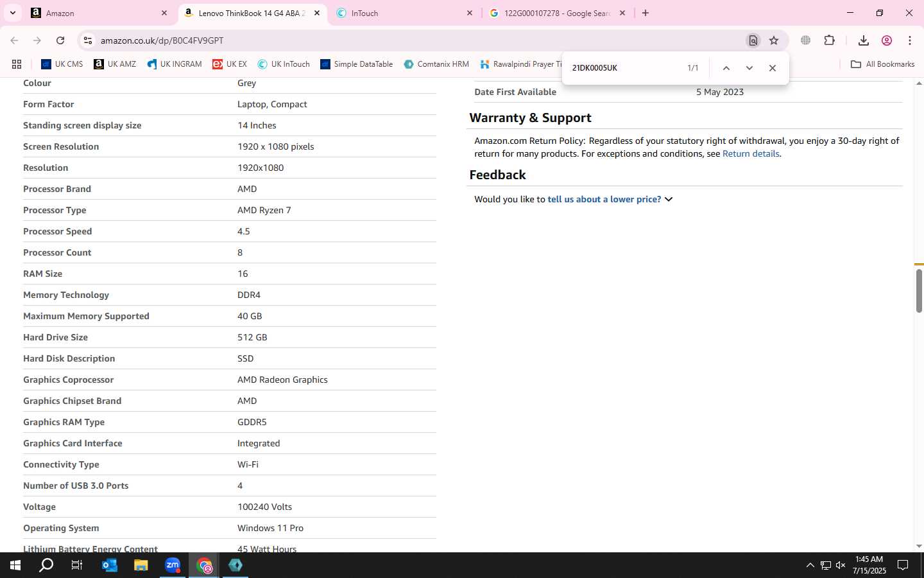The image size is (924, 578).
Task: Open Chrome downloads
Action: 864,40
